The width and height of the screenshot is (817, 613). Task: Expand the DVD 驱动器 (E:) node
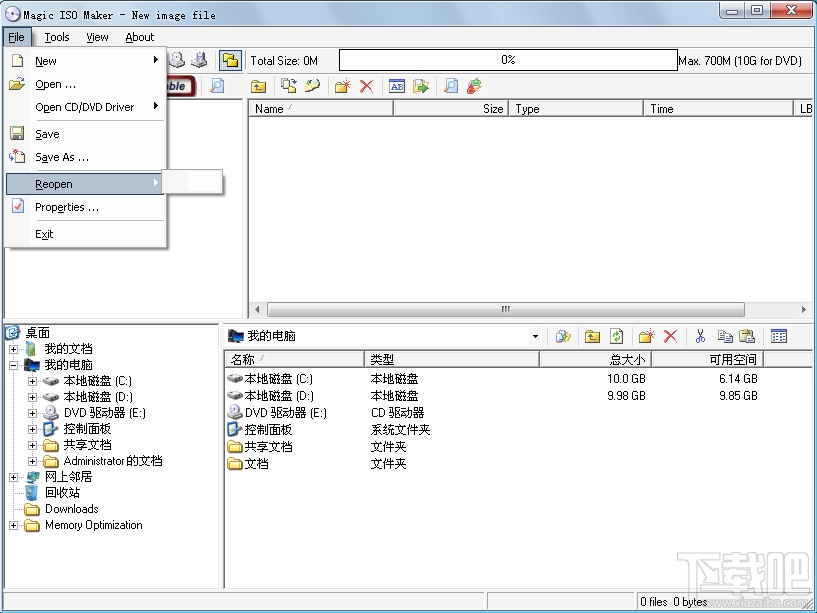[x=32, y=412]
